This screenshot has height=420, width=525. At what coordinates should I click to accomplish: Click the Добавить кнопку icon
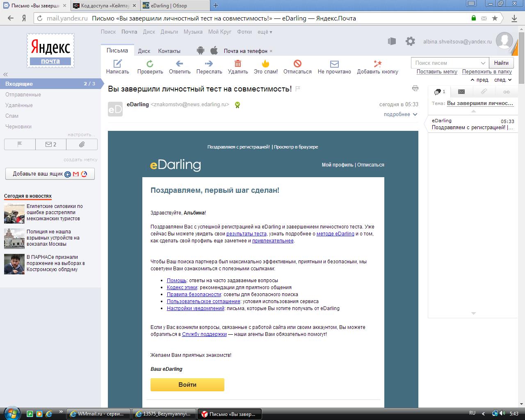point(377,63)
